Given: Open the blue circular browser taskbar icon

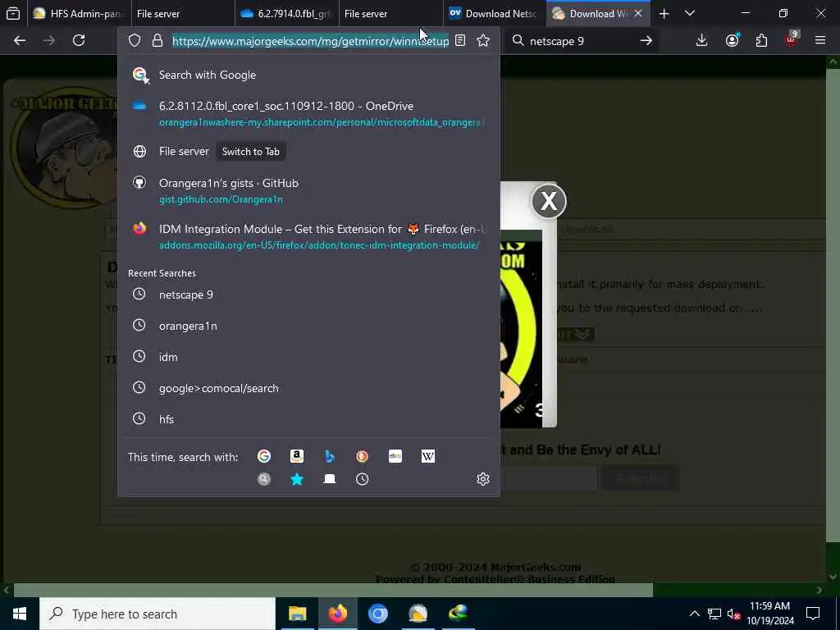Looking at the screenshot, I should point(377,614).
